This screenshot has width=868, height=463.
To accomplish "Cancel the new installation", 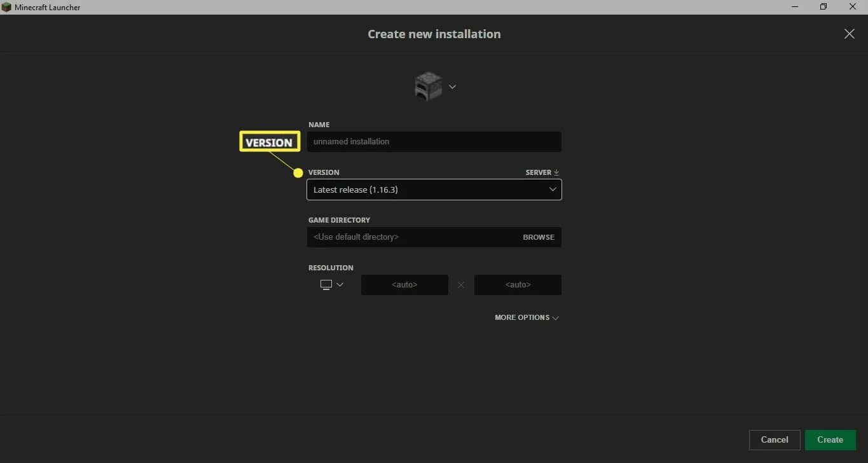I will pyautogui.click(x=775, y=439).
